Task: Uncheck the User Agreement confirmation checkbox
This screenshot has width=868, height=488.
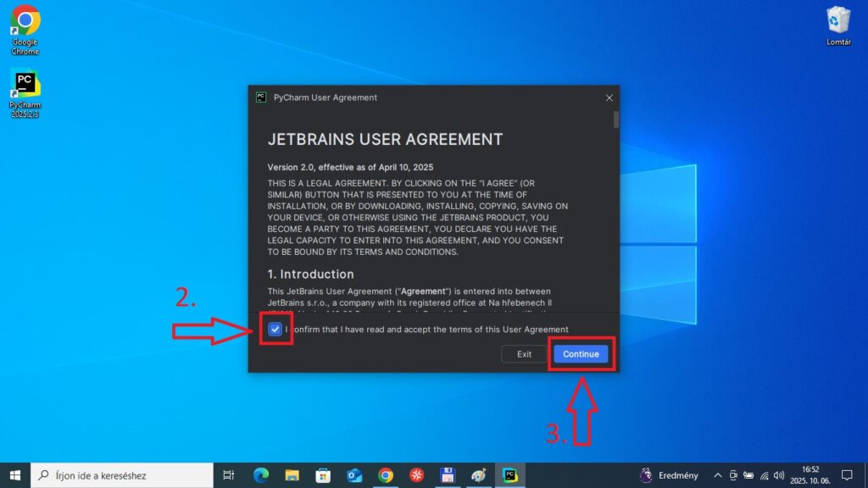Action: click(x=275, y=330)
